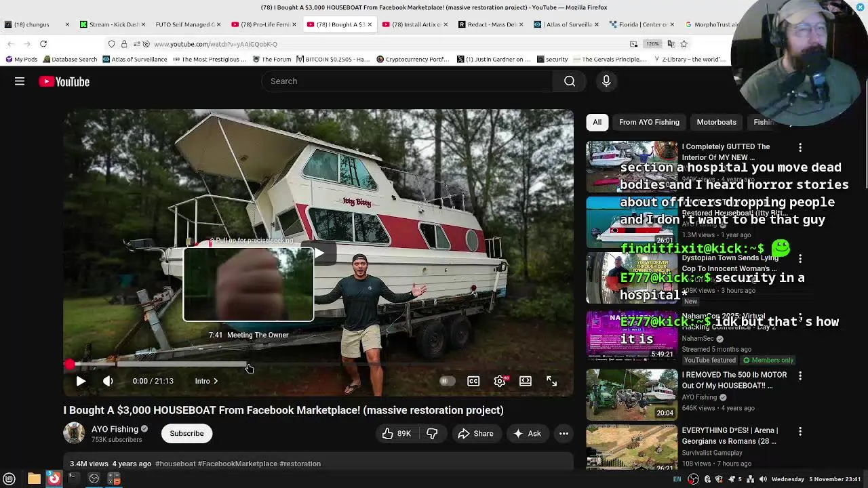This screenshot has width=868, height=488.
Task: Open the AYO Fishing channel avatar
Action: click(74, 433)
